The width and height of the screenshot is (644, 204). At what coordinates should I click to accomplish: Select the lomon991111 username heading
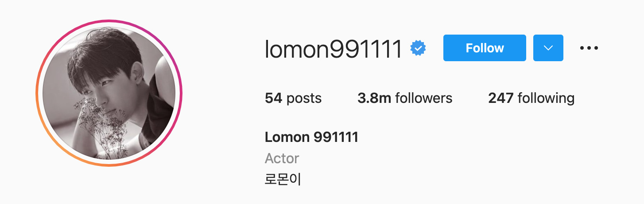pyautogui.click(x=334, y=49)
